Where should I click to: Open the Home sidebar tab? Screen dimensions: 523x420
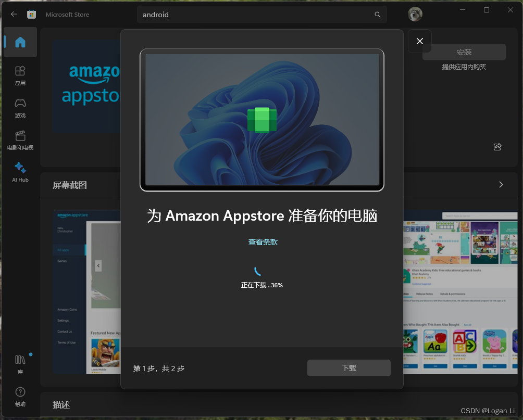tap(20, 42)
